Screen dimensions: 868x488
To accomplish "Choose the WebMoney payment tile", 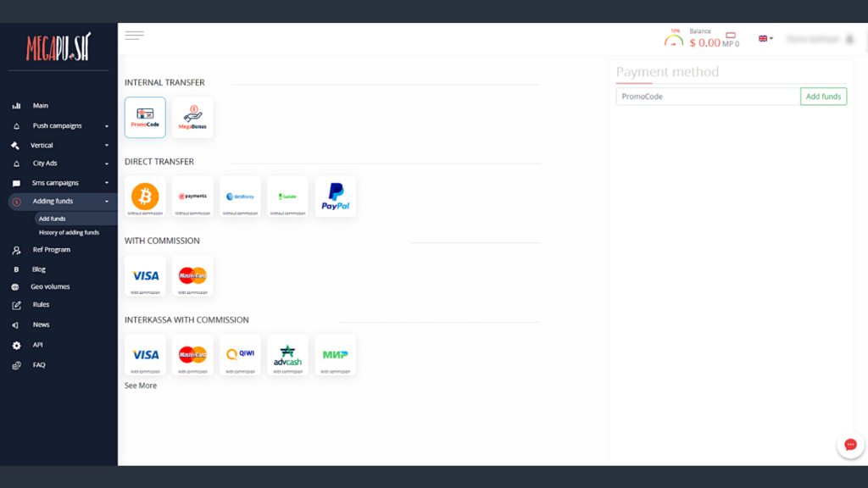I will pyautogui.click(x=240, y=197).
